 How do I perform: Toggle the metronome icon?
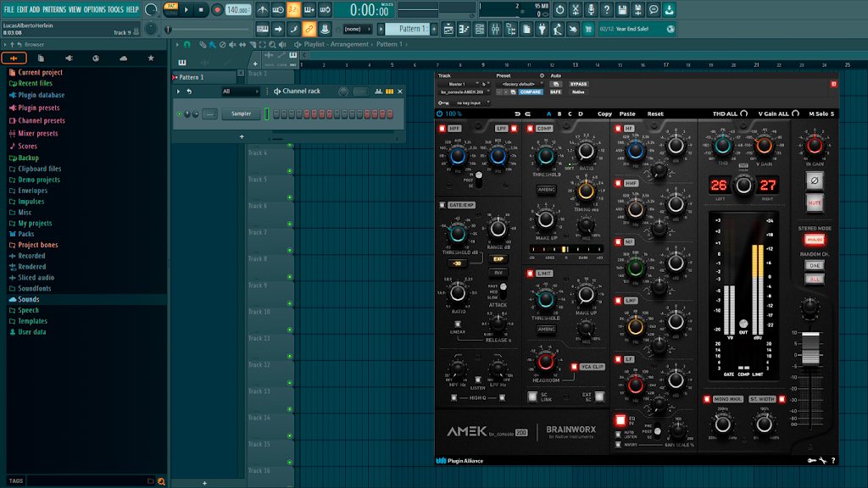[x=263, y=9]
